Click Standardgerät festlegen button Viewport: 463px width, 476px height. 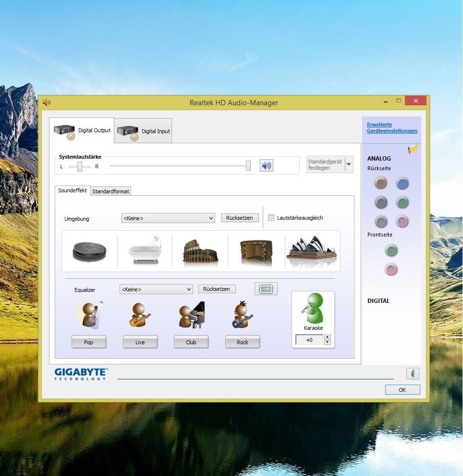tap(326, 164)
